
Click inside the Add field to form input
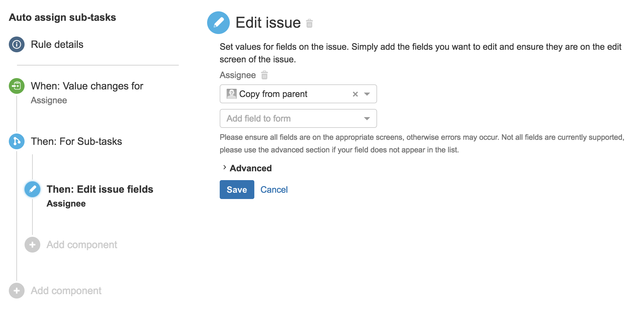283,118
